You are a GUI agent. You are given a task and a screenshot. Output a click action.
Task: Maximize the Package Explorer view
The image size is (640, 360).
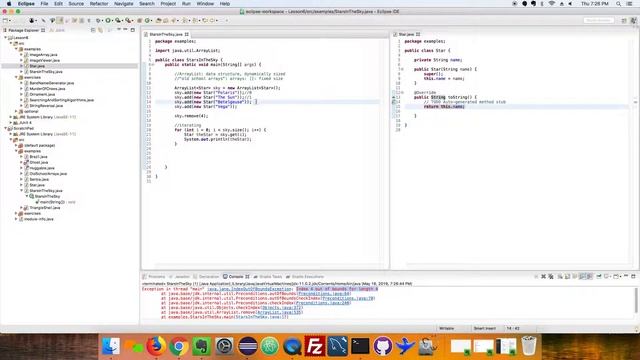133,30
